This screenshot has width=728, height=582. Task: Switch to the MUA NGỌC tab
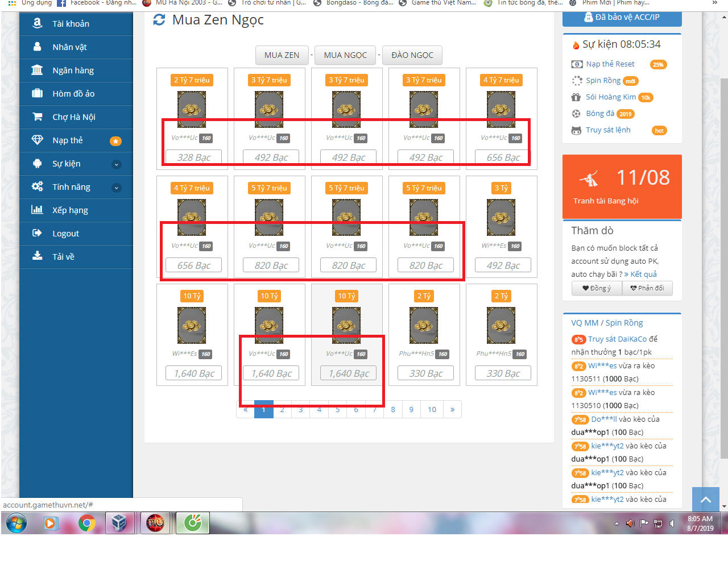pyautogui.click(x=345, y=55)
